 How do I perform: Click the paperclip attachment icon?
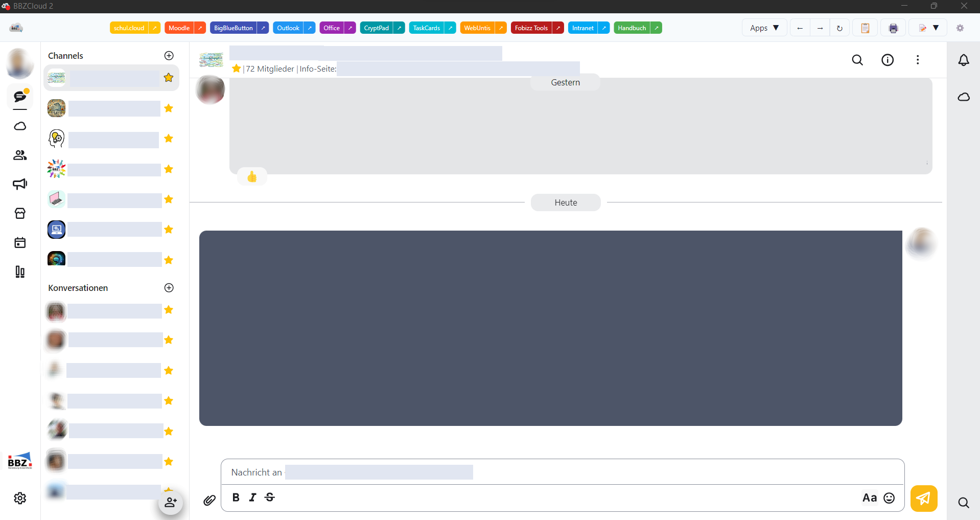pos(209,500)
